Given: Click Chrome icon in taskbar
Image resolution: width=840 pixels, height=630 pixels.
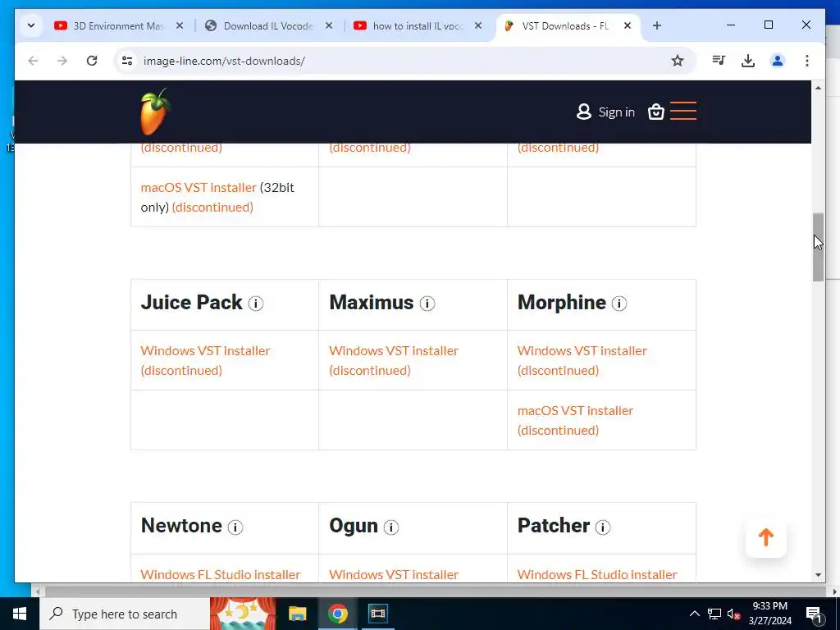Looking at the screenshot, I should [x=337, y=614].
